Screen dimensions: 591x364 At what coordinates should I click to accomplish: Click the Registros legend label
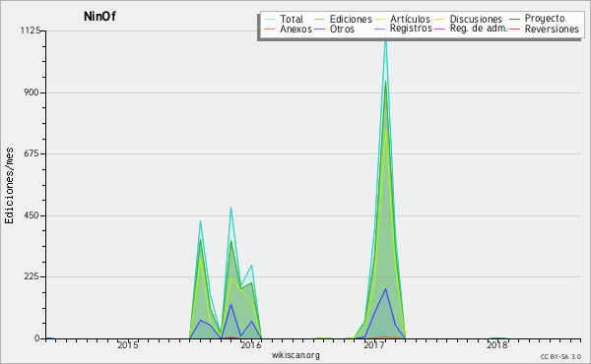[411, 29]
